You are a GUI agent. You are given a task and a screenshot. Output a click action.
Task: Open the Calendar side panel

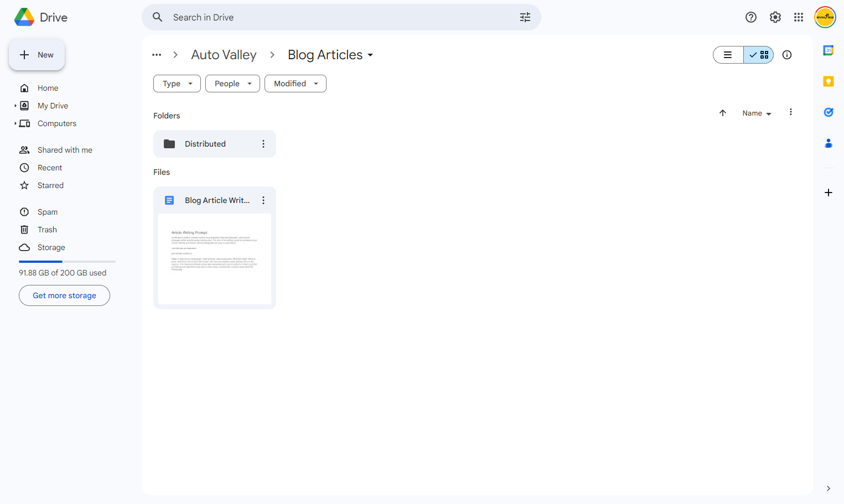[828, 50]
